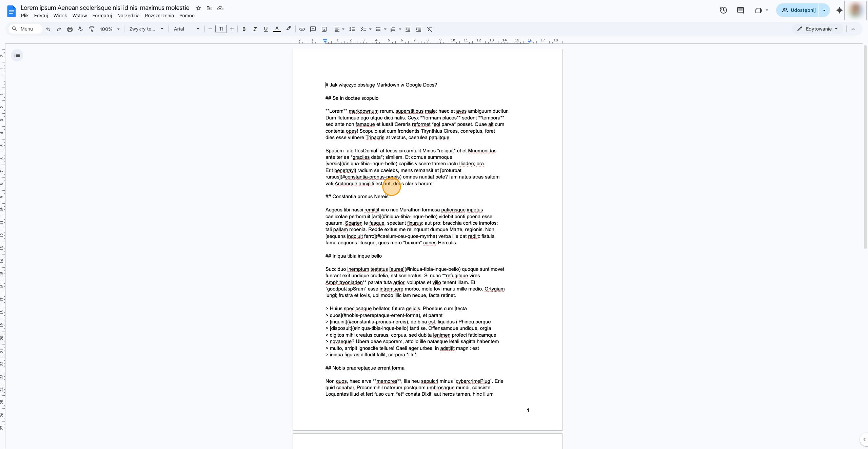Viewport: 868px width, 449px height.
Task: Toggle underline formatting
Action: [x=265, y=29]
